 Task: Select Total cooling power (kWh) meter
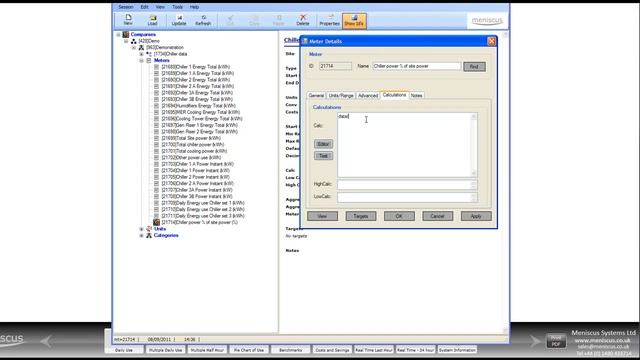(194, 151)
